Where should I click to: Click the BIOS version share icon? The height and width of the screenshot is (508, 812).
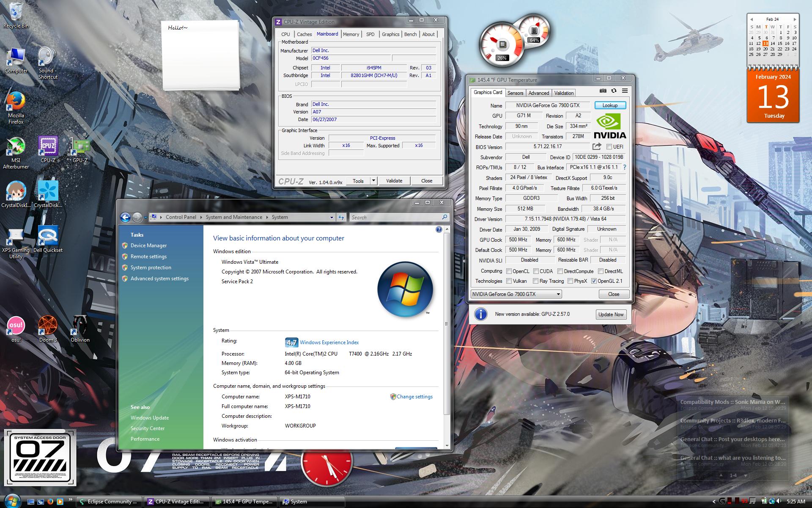coord(597,146)
